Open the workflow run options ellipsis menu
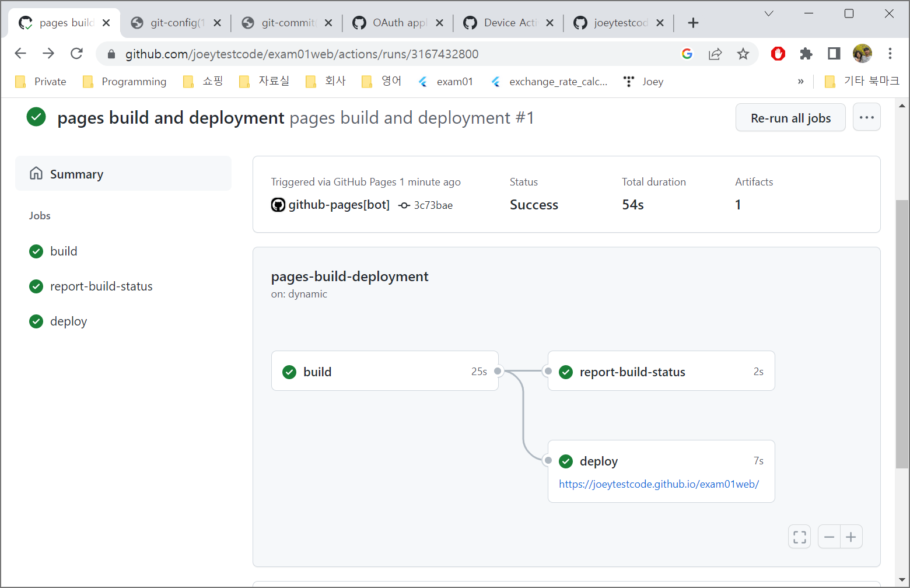910x588 pixels. point(867,118)
